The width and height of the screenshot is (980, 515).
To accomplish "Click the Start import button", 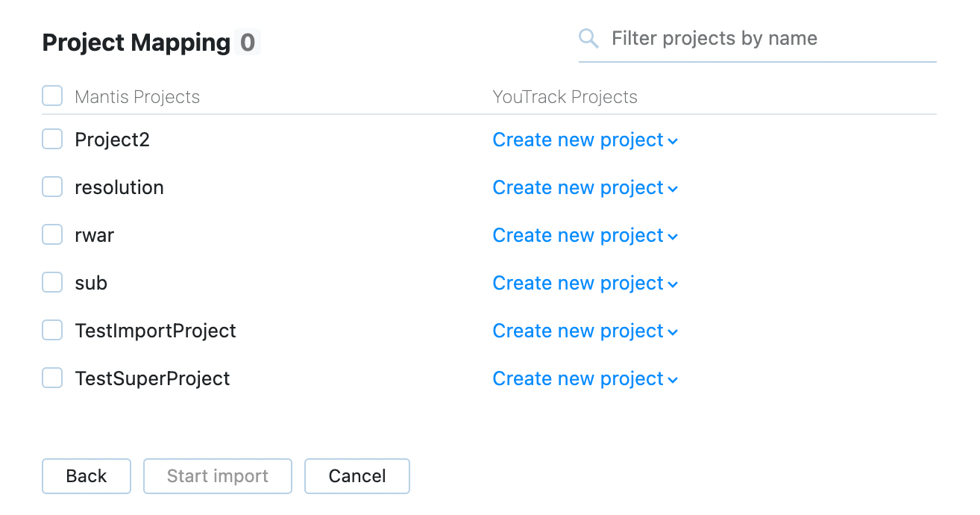I will [217, 475].
